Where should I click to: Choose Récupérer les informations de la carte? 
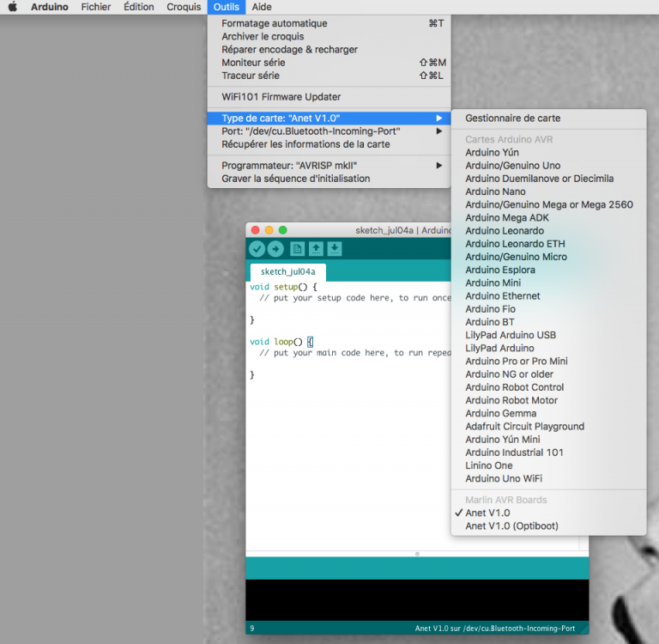coord(329,144)
